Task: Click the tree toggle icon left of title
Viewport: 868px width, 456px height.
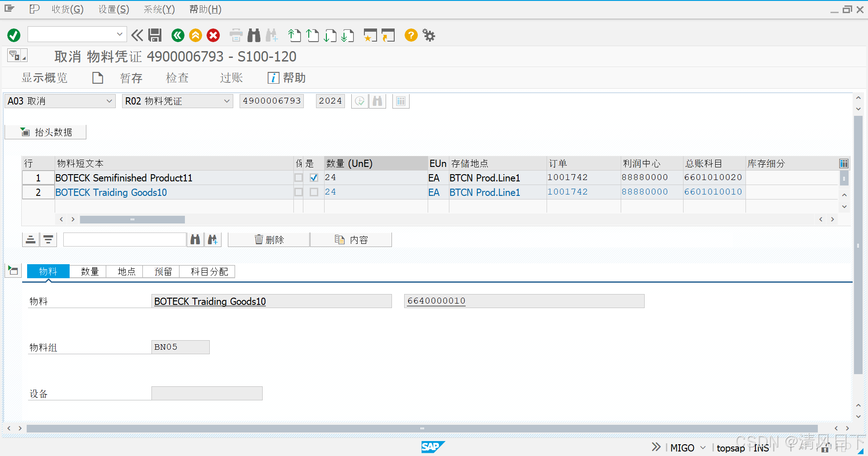Action: pos(17,55)
